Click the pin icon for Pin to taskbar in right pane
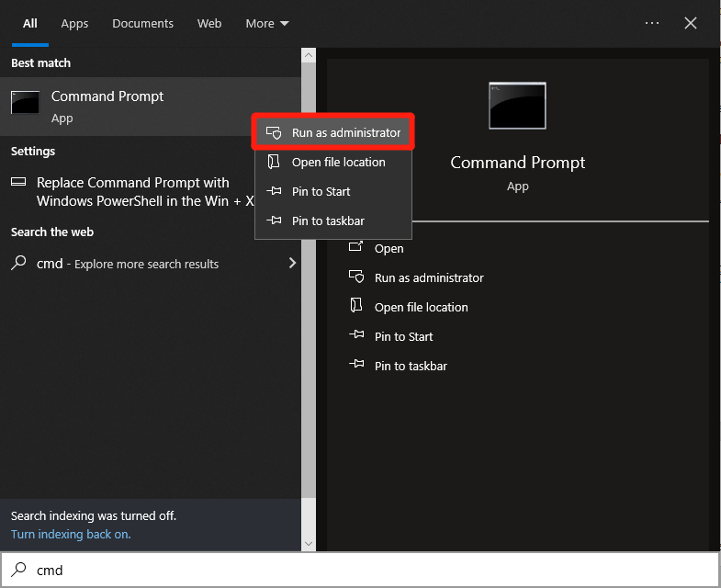The height and width of the screenshot is (588, 721). 357,366
